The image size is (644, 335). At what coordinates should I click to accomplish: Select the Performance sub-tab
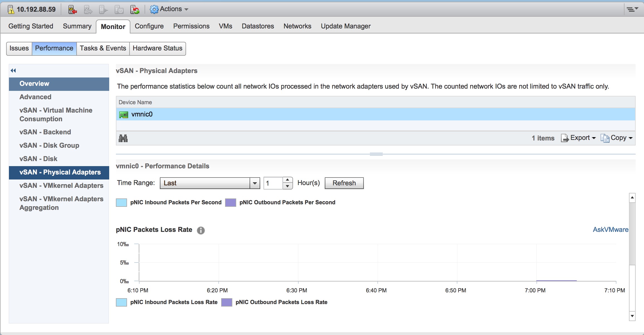pyautogui.click(x=54, y=48)
